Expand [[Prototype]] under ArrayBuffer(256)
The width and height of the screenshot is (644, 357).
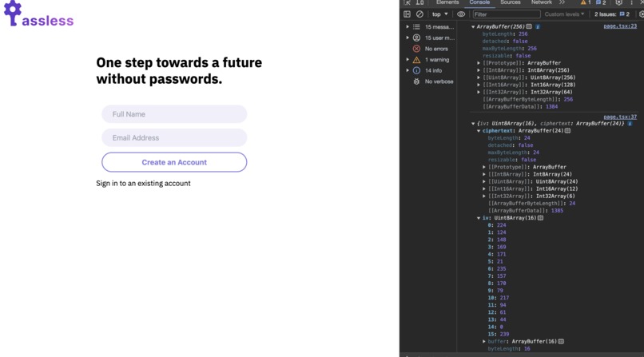(x=479, y=63)
